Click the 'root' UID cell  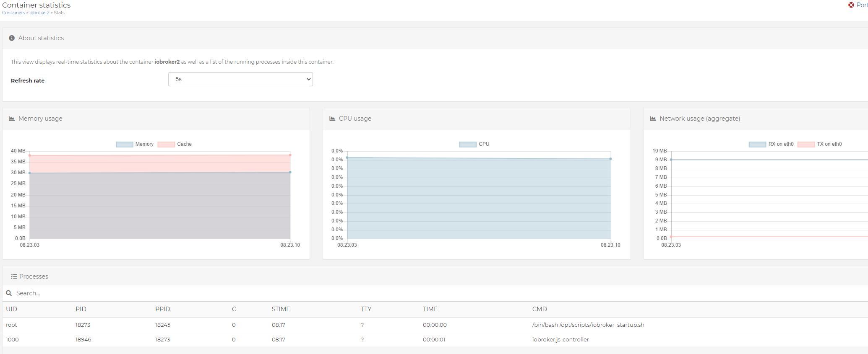tap(11, 325)
